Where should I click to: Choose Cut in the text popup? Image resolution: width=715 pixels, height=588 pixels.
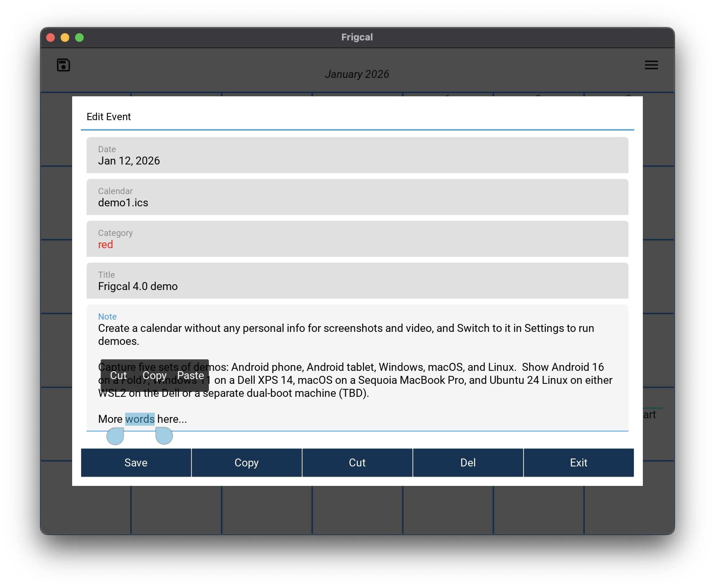point(118,376)
